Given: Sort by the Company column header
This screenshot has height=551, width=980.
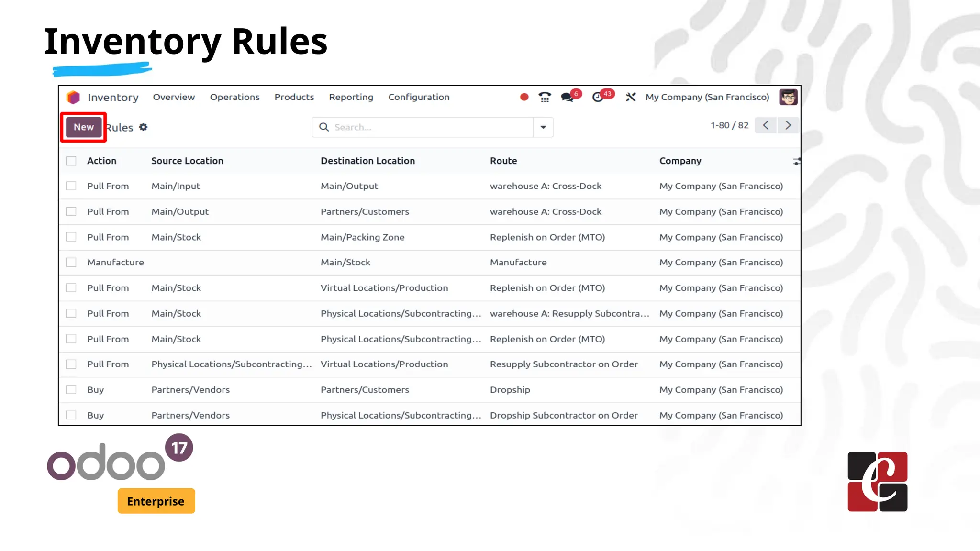Looking at the screenshot, I should (x=680, y=161).
